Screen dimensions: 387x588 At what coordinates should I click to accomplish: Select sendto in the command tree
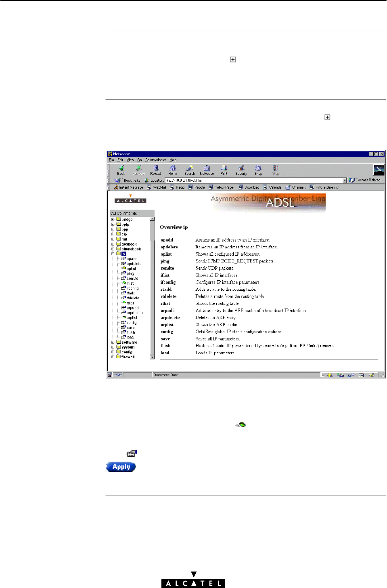(x=132, y=278)
